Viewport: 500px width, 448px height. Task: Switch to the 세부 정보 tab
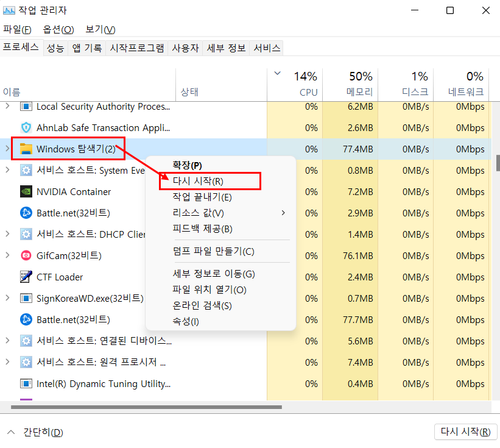pos(226,48)
